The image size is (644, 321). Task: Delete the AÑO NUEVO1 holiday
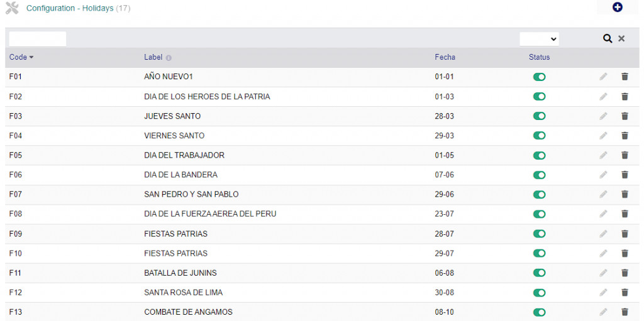coord(625,77)
